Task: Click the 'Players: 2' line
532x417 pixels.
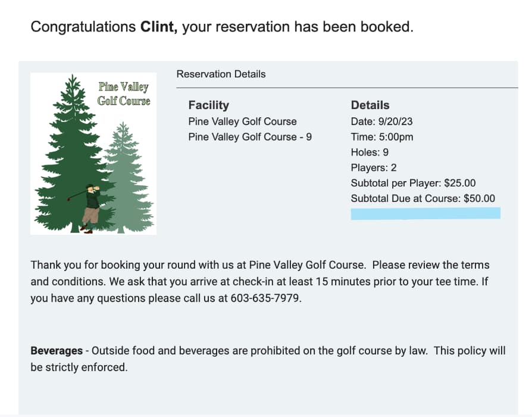Action: [x=374, y=167]
